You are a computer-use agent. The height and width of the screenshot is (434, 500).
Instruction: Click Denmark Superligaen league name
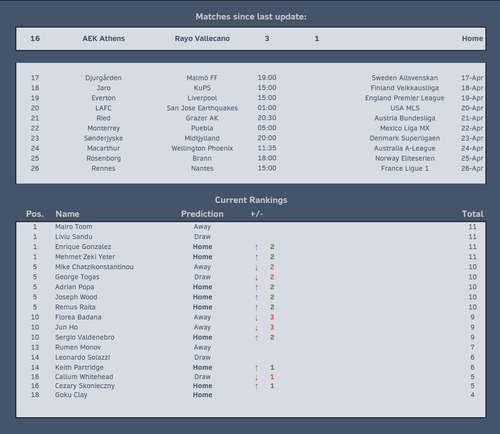pos(405,138)
